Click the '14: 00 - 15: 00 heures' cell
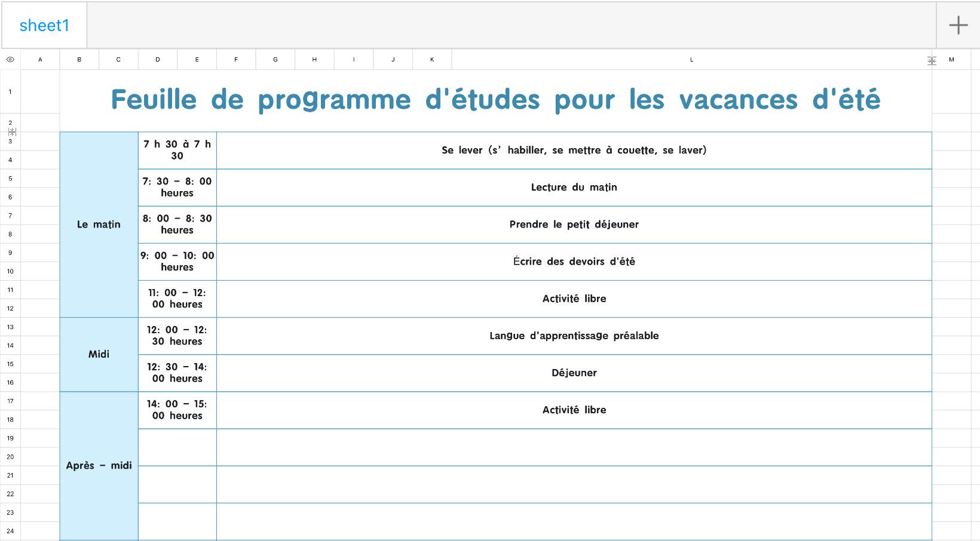 pos(177,410)
